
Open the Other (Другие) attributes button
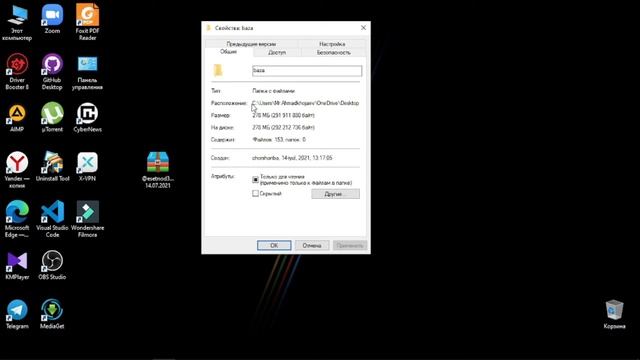point(336,194)
